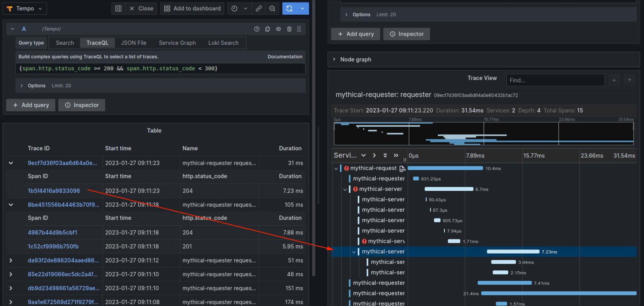The width and height of the screenshot is (644, 306).
Task: Click inside the Find... trace search field
Action: click(x=555, y=80)
